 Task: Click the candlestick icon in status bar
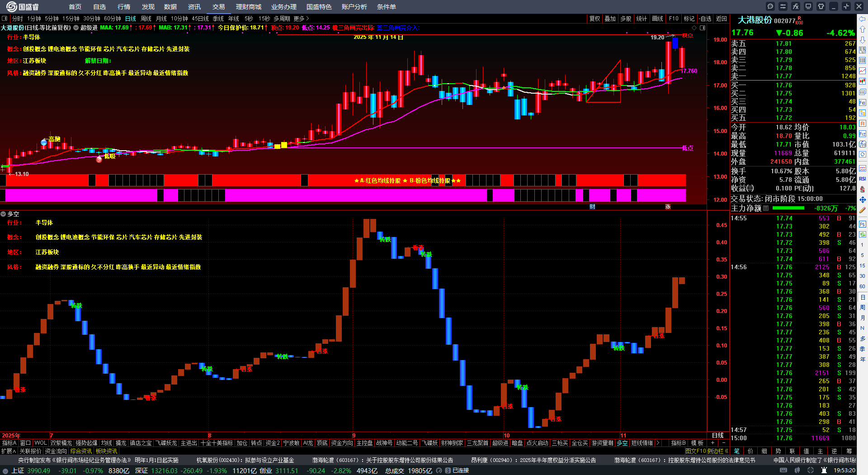[x=797, y=470]
